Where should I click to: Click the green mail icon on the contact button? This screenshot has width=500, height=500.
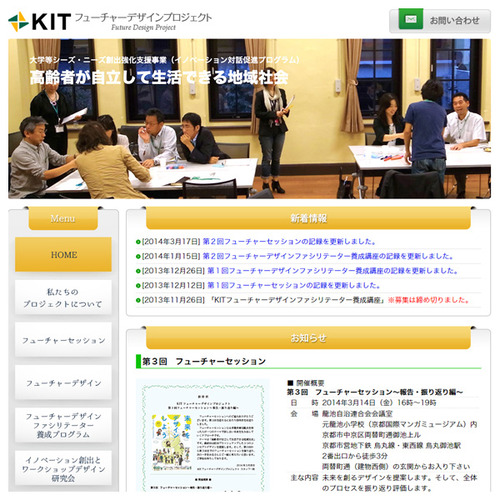[x=411, y=19]
